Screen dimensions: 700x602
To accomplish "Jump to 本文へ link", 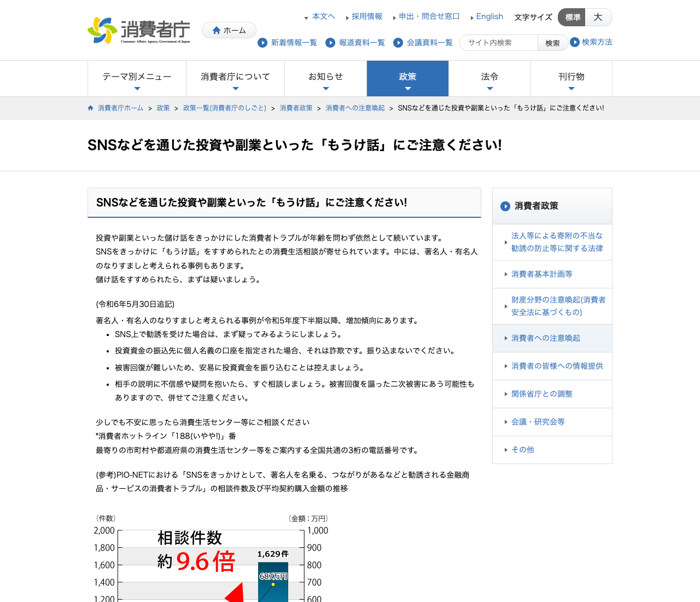I will point(323,16).
